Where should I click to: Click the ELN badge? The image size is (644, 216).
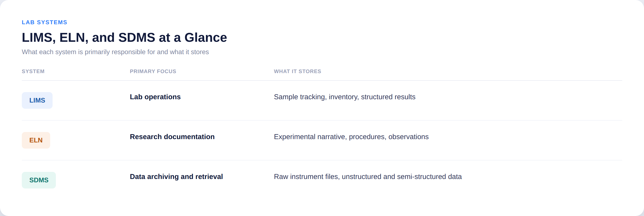[36, 140]
